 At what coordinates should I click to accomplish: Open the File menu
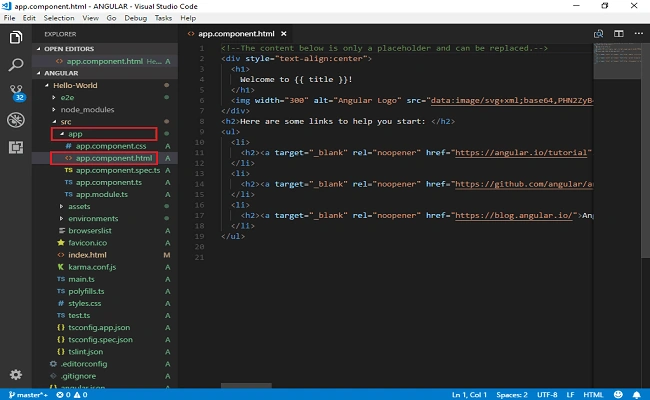pos(9,18)
